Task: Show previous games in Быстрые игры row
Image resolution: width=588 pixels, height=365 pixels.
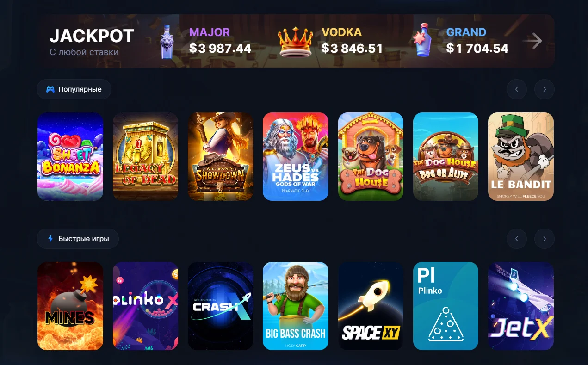Action: point(517,239)
